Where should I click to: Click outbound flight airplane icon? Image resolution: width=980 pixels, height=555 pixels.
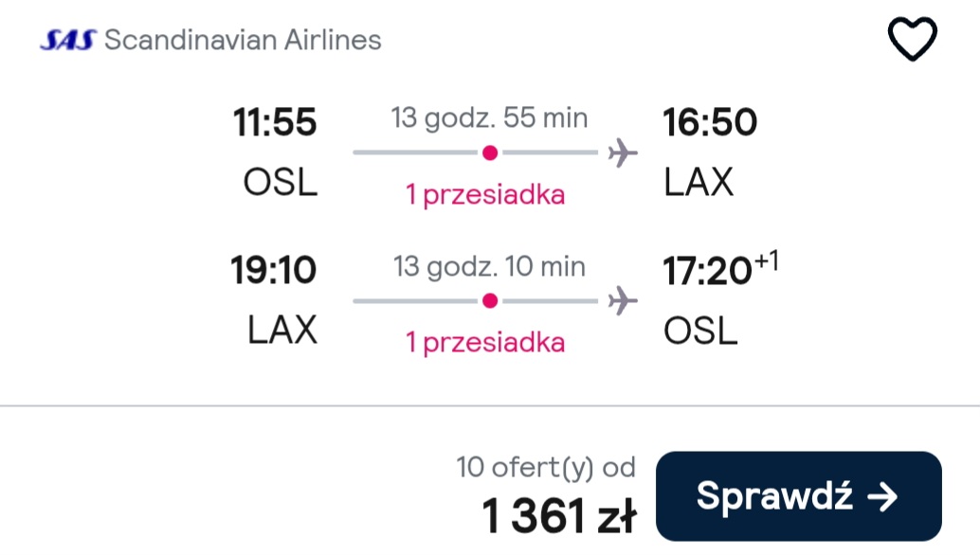click(x=623, y=152)
